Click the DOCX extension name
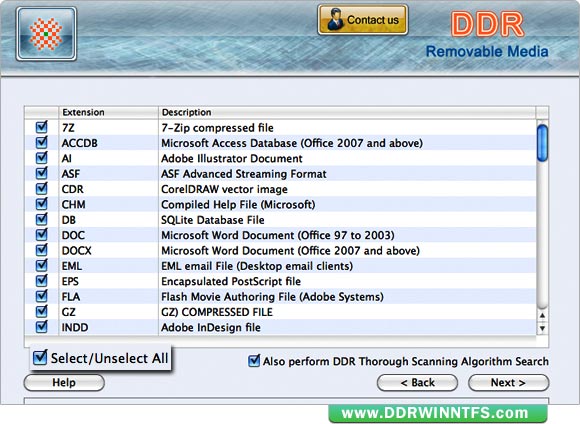 (77, 250)
